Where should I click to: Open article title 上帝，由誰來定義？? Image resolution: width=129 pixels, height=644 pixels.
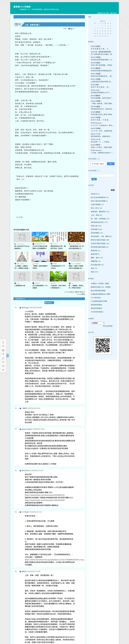[32, 25]
